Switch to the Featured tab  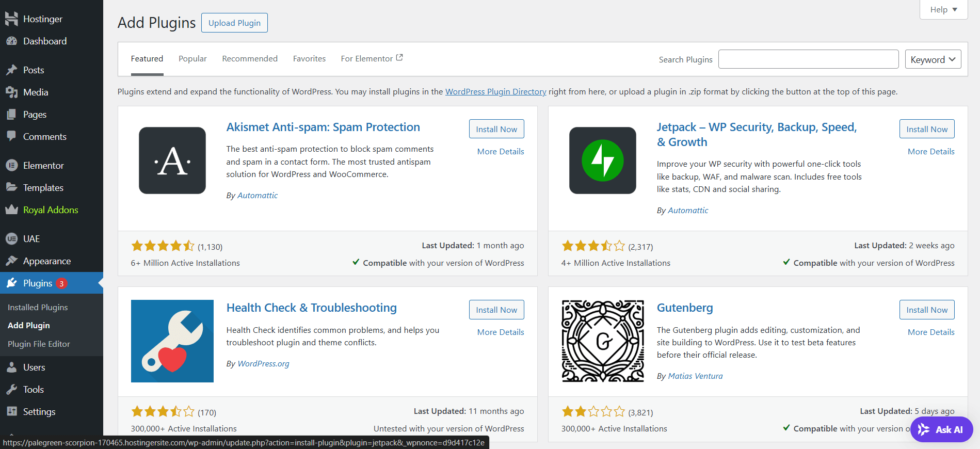coord(147,59)
